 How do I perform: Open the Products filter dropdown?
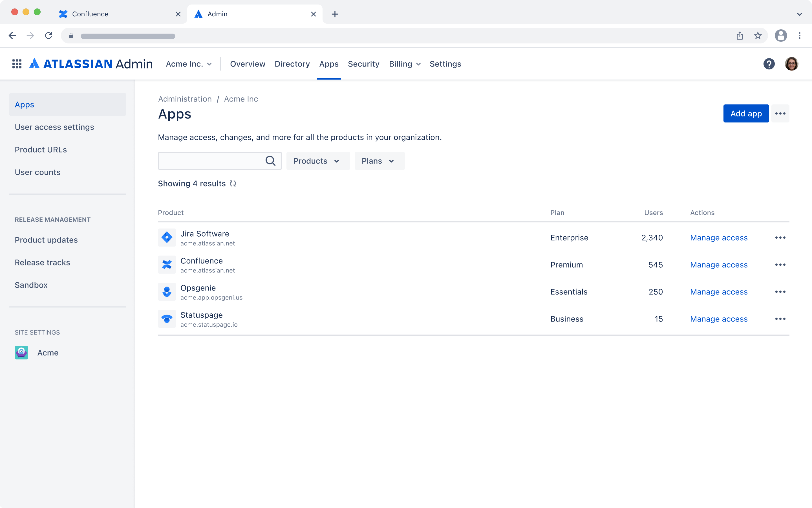pos(318,161)
